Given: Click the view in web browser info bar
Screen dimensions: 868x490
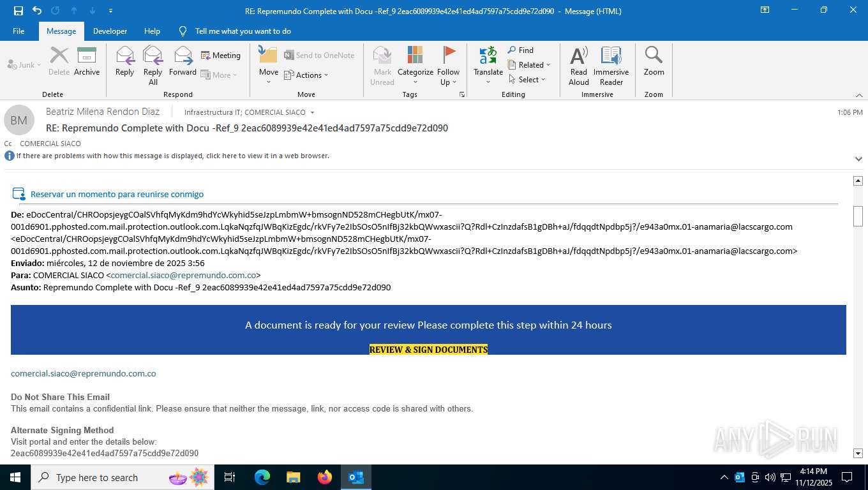Looking at the screenshot, I should coord(172,156).
